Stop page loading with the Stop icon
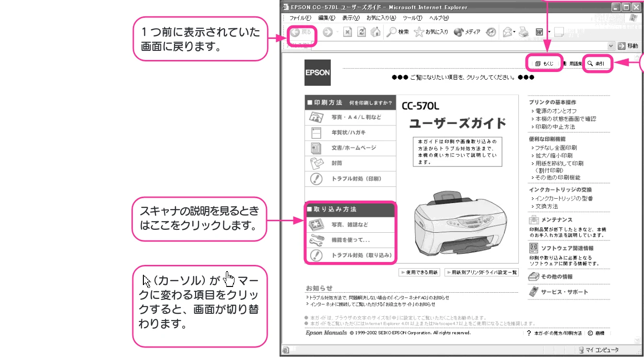 coord(348,33)
